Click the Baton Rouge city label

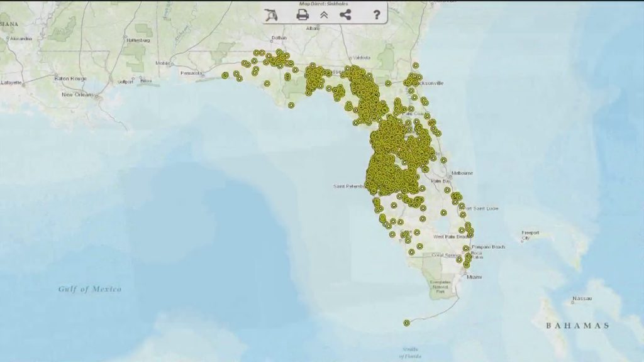point(70,78)
